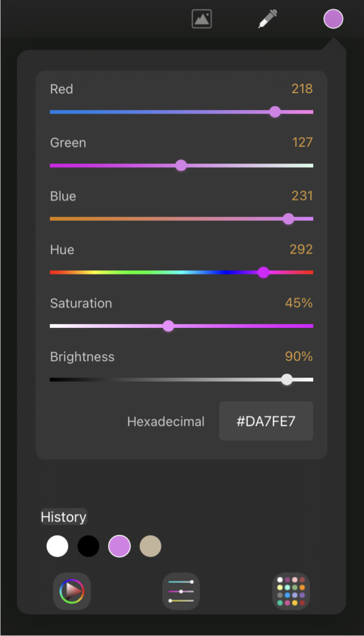Pick the black history color
This screenshot has width=364, height=636.
pyautogui.click(x=88, y=546)
